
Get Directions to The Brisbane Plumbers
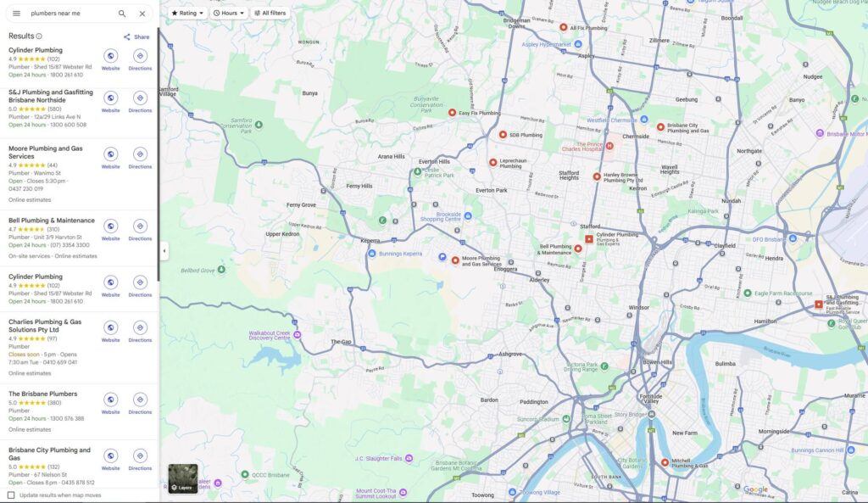click(x=140, y=403)
